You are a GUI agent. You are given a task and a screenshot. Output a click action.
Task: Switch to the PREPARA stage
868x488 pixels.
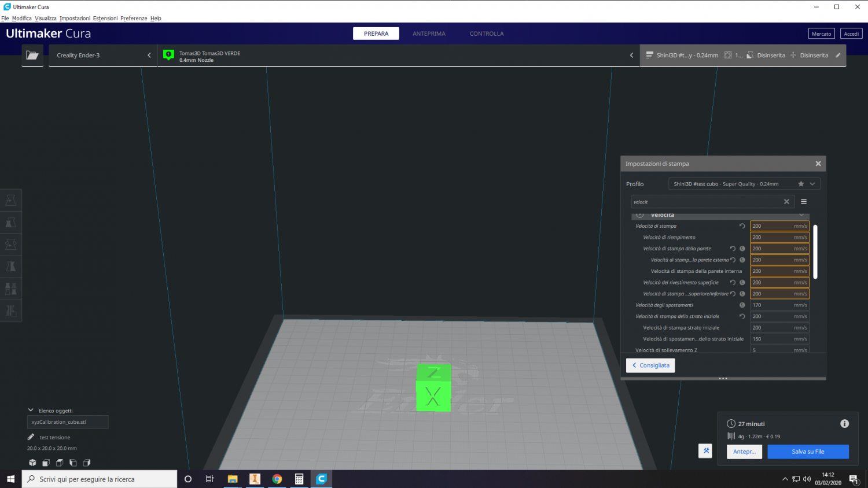click(376, 34)
